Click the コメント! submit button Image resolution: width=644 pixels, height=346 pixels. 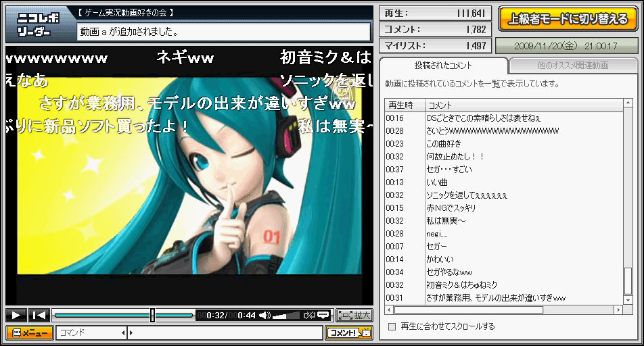point(348,333)
